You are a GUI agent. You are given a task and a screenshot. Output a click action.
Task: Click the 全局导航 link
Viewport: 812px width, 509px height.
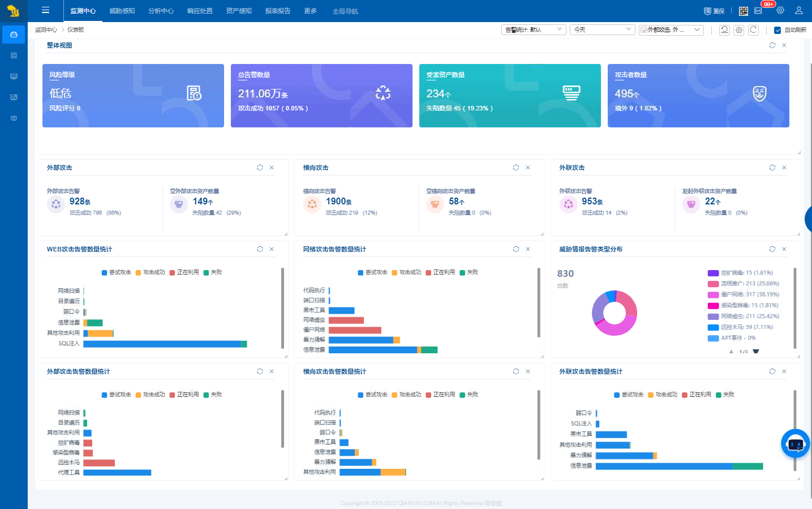click(x=345, y=11)
